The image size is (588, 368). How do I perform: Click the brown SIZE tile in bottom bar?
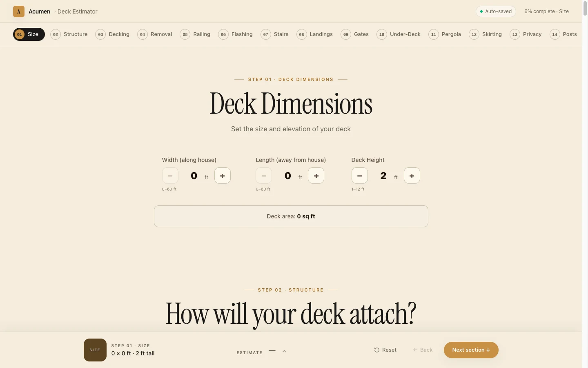[x=95, y=350]
